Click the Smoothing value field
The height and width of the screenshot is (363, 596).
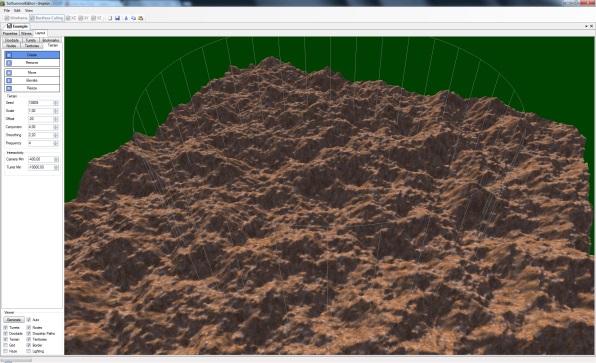coord(41,135)
